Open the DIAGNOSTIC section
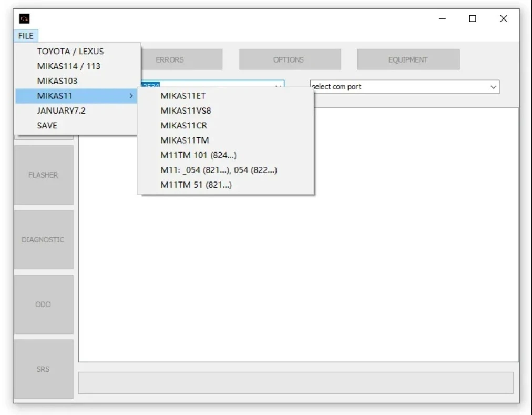The image size is (532, 415). (44, 239)
